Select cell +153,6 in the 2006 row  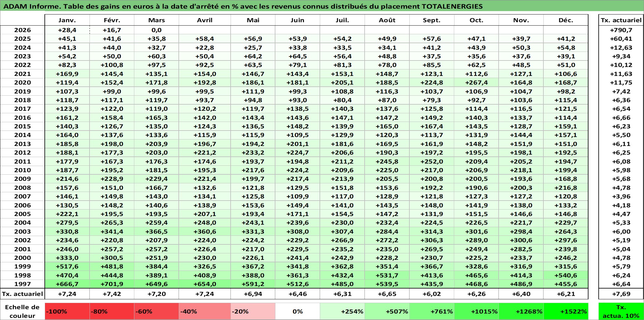(x=253, y=205)
